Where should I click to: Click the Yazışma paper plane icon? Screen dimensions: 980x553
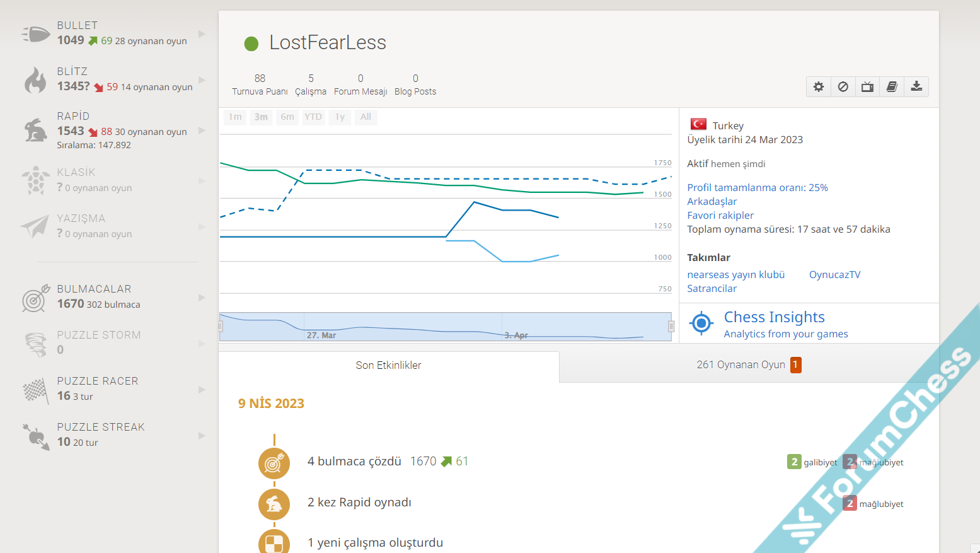35,226
